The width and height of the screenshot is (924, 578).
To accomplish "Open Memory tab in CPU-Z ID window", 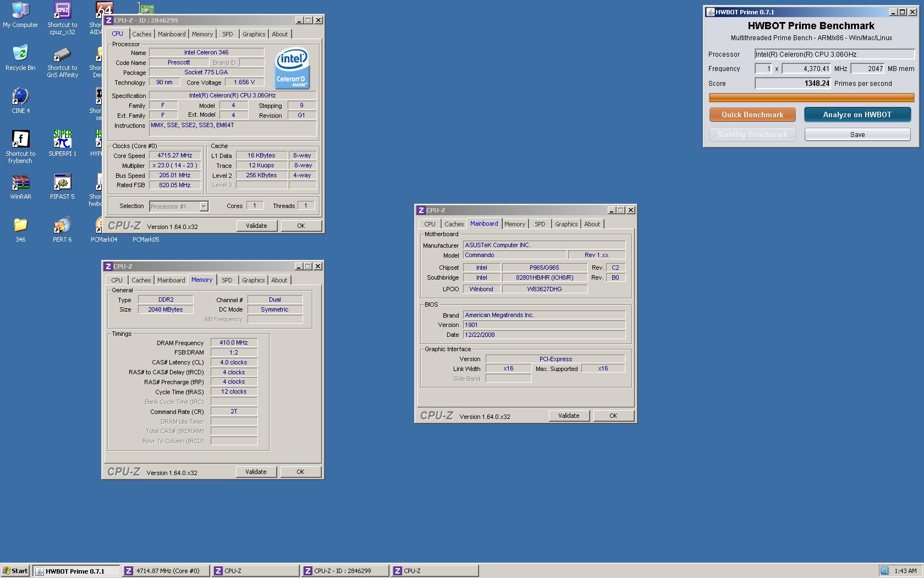I will [x=202, y=34].
